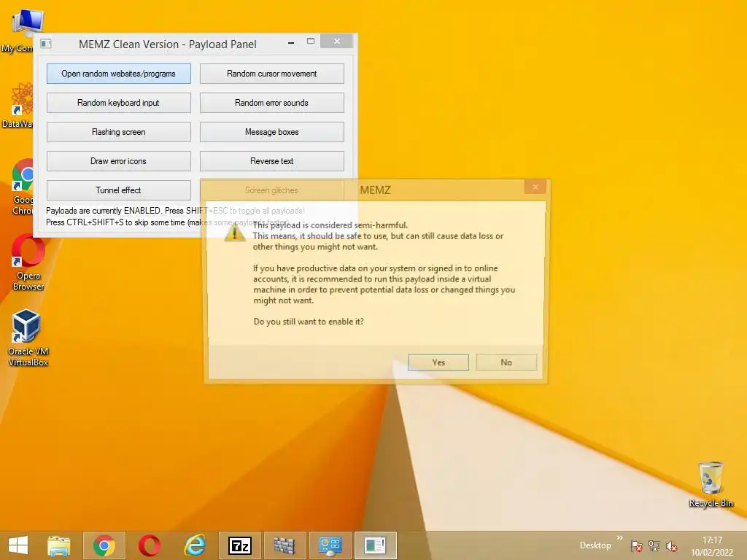The width and height of the screenshot is (747, 560).
Task: Click the Open random websites/programs button
Action: 119,74
